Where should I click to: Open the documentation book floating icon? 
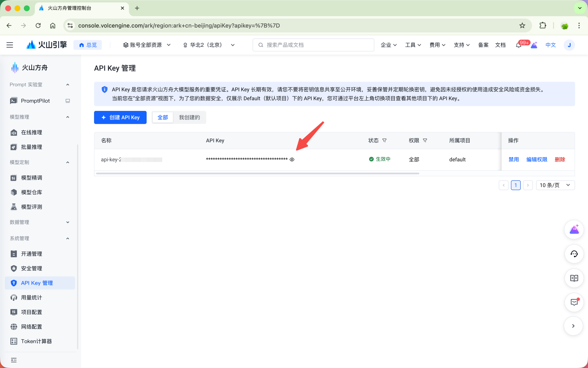point(574,278)
